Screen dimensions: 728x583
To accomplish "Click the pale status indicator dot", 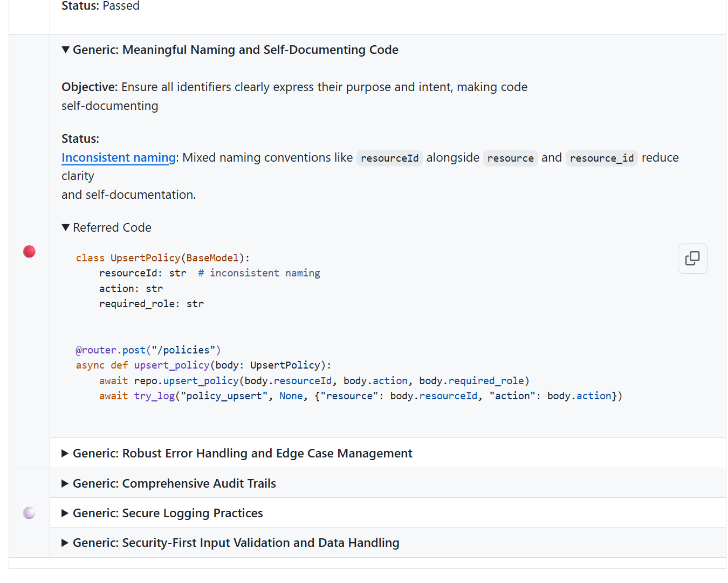I will tap(29, 512).
